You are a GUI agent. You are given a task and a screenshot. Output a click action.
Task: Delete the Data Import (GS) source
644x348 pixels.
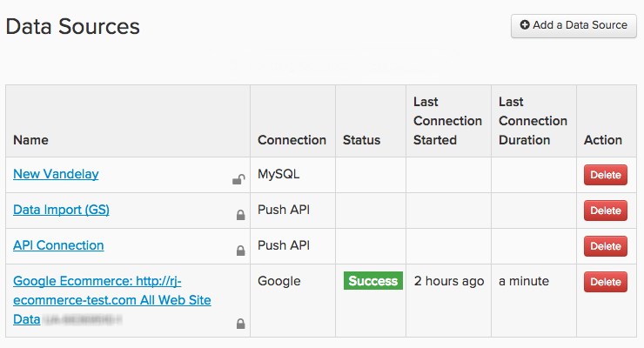pyautogui.click(x=605, y=211)
